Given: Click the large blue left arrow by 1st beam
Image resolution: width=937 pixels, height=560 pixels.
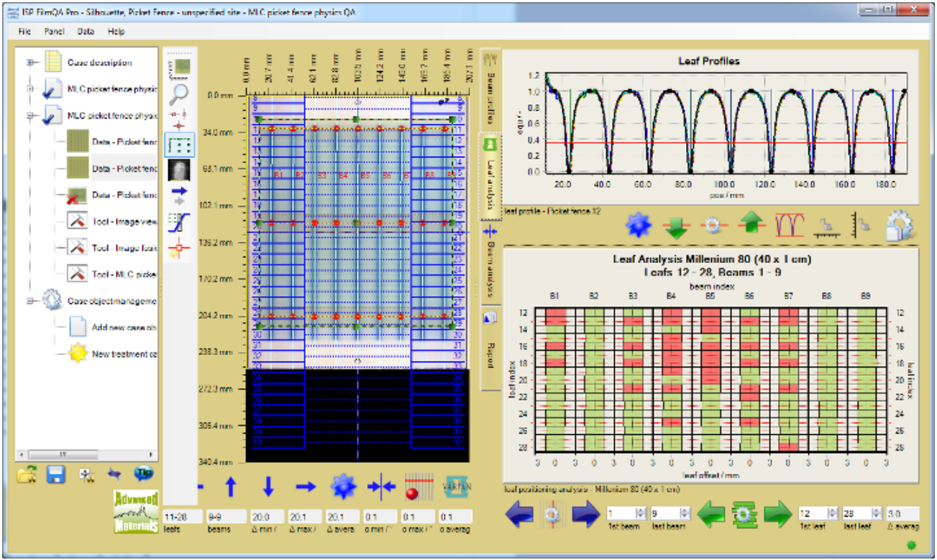Looking at the screenshot, I should (520, 515).
